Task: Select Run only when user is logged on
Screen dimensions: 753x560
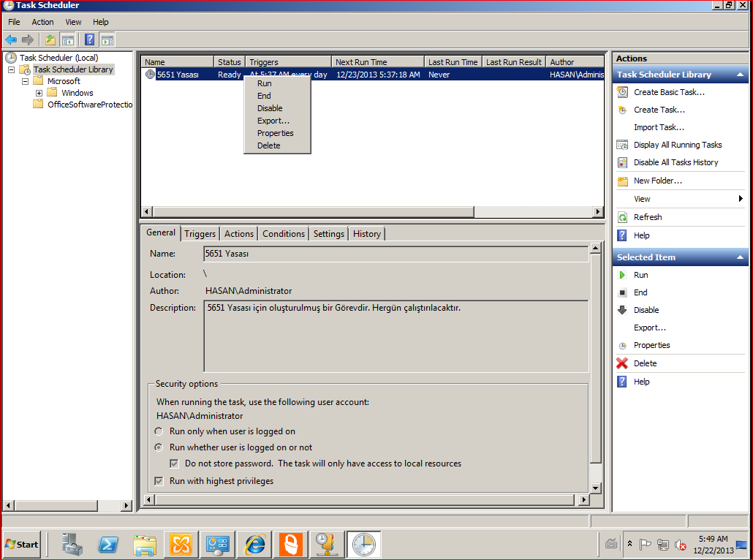Action: tap(159, 431)
